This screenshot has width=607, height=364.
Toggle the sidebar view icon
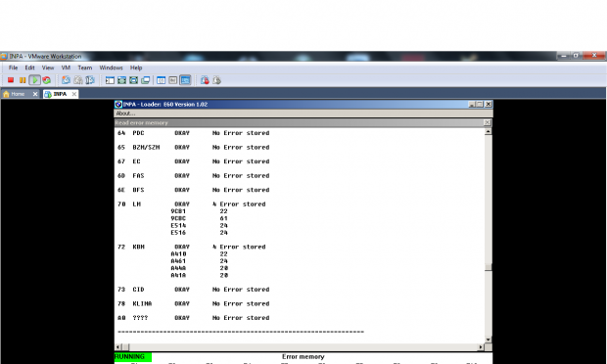click(110, 80)
